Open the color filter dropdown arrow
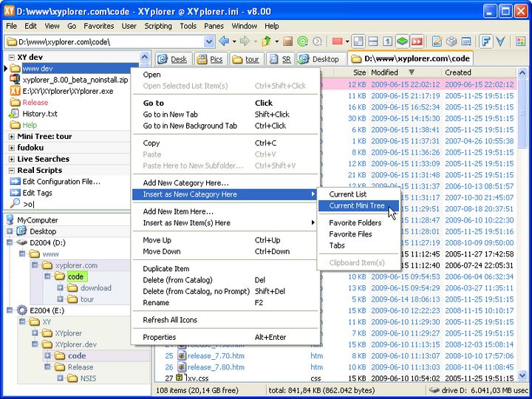Image resolution: width=532 pixels, height=399 pixels. pyautogui.click(x=347, y=41)
